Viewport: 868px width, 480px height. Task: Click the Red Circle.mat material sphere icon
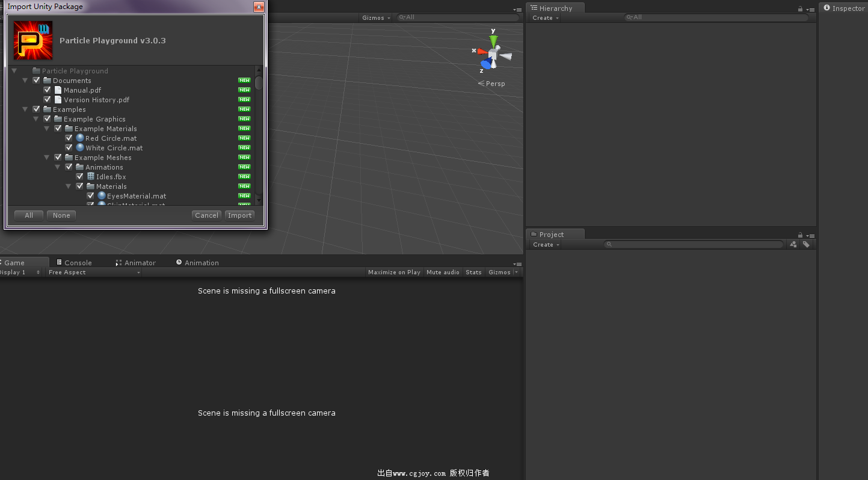(x=80, y=138)
